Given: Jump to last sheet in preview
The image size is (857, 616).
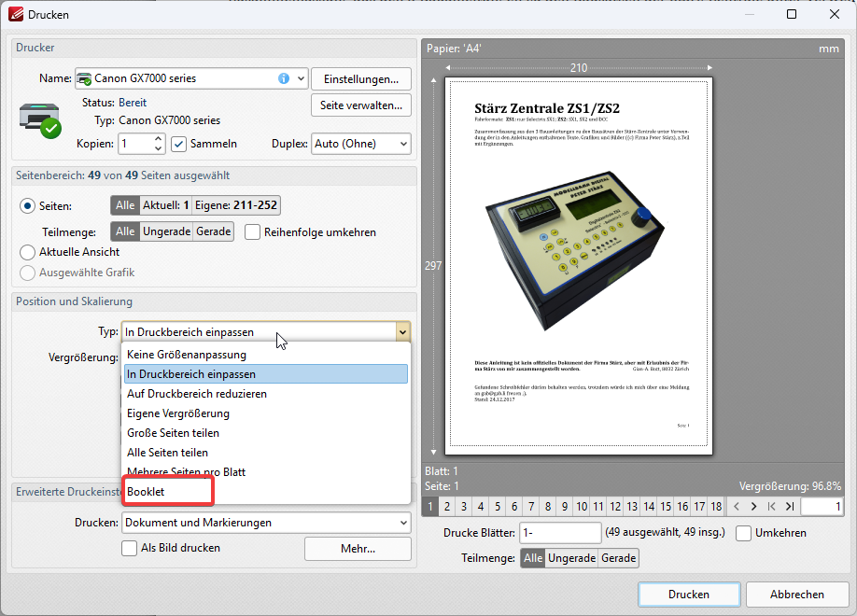Looking at the screenshot, I should coord(789,507).
